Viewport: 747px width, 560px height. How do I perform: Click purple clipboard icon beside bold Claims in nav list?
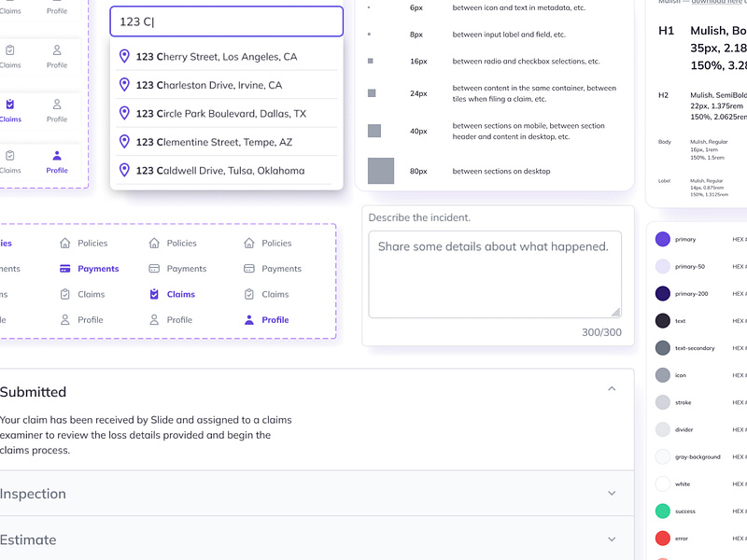pyautogui.click(x=154, y=294)
